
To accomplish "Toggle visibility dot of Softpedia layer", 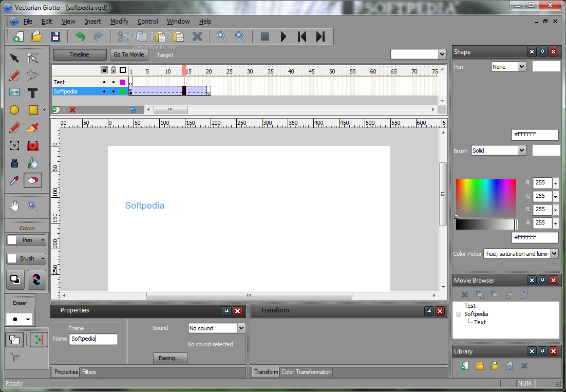I will coord(104,91).
